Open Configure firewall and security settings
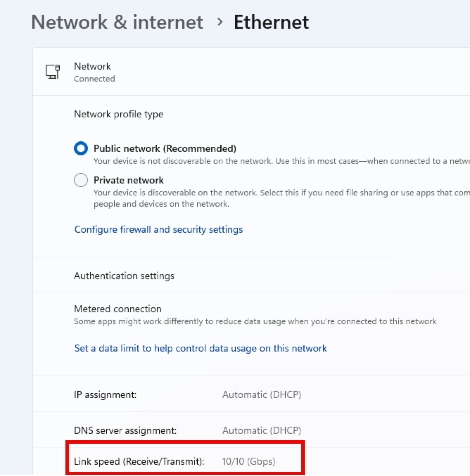470x476 pixels. (158, 230)
